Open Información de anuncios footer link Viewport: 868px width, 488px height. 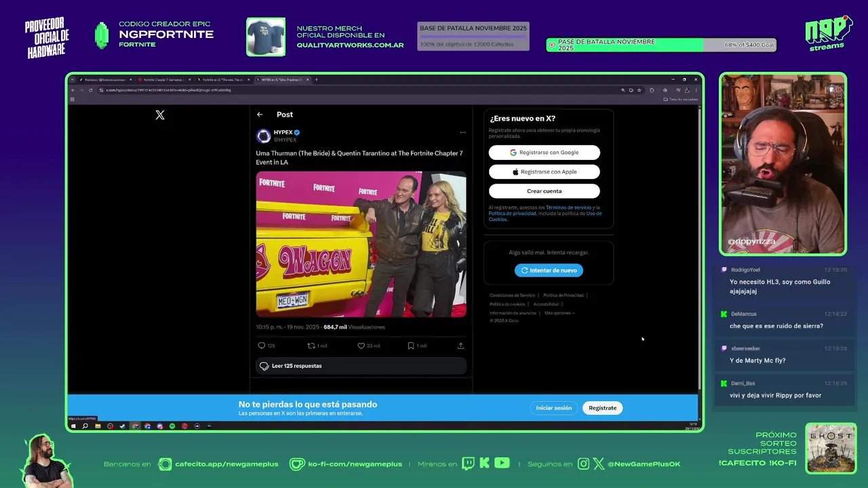click(x=513, y=313)
